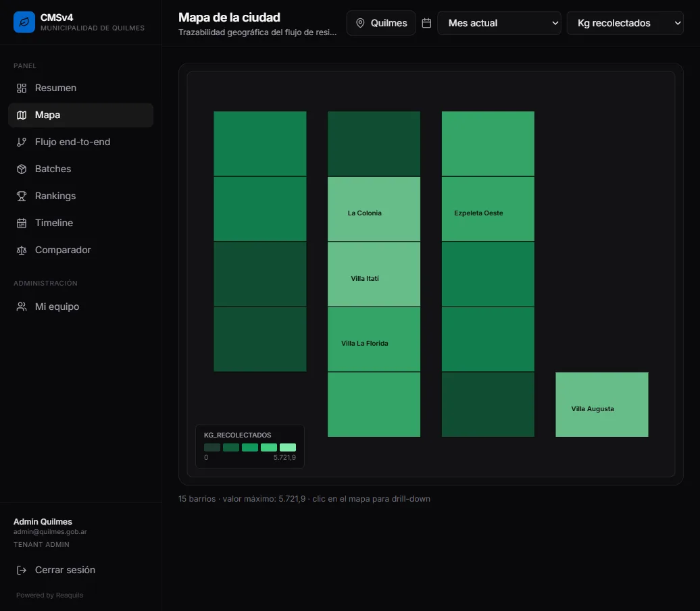
Task: Expand the Kg recolectados metric dropdown
Action: [625, 23]
